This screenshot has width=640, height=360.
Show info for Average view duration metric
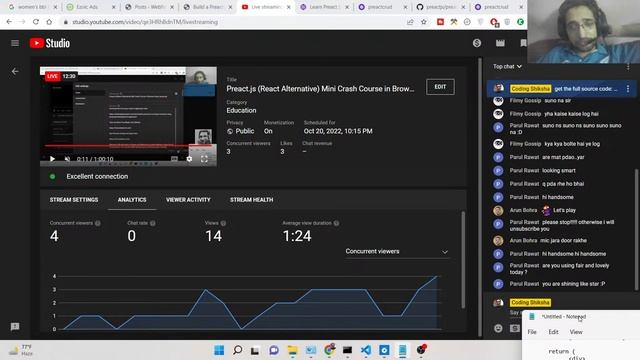point(336,223)
